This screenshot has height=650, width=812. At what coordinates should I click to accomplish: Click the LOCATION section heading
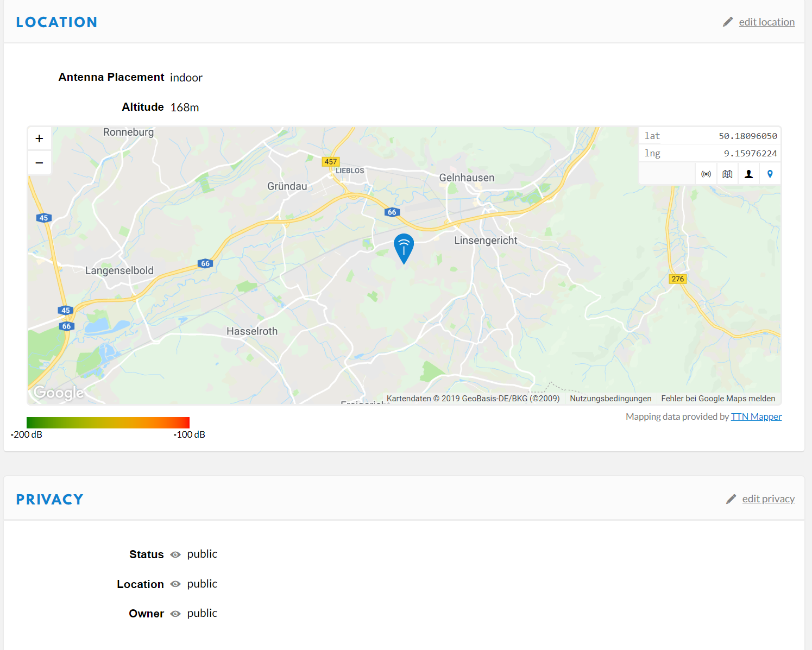(x=56, y=22)
